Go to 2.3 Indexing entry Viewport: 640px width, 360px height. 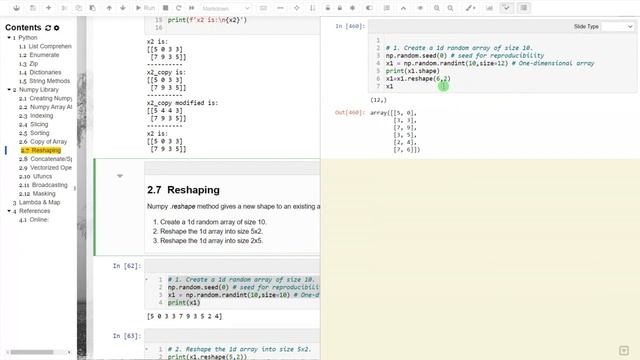(x=36, y=116)
